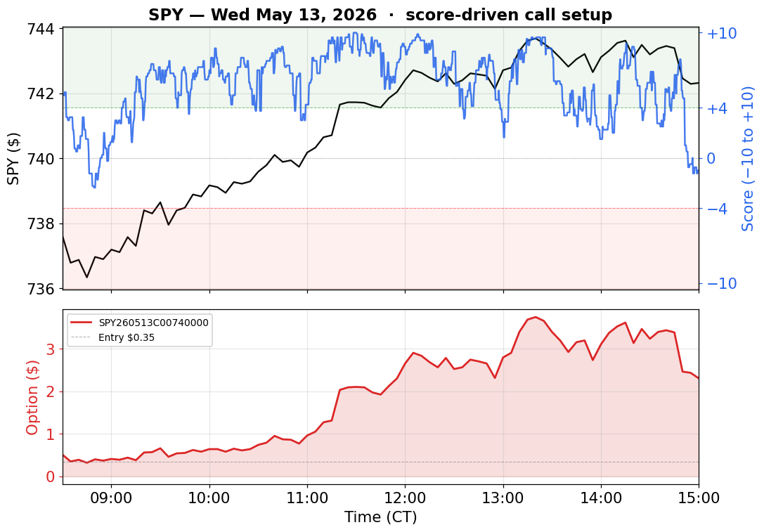Click the 11:00 time tick label

[307, 498]
